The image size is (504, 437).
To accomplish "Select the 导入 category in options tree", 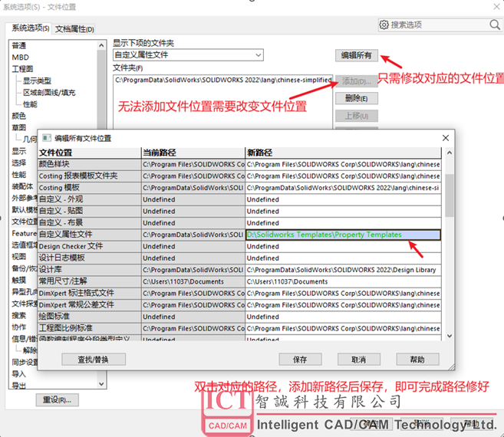I will (x=19, y=374).
